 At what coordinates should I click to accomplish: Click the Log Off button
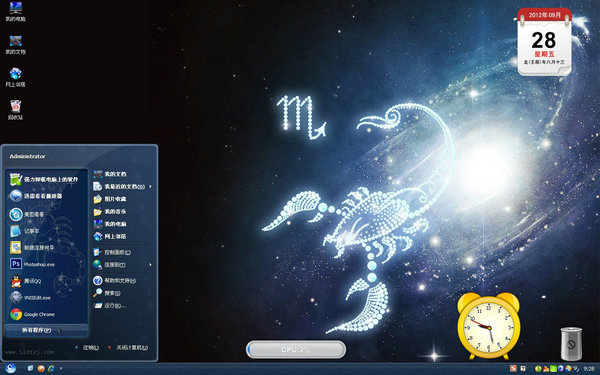tap(87, 347)
